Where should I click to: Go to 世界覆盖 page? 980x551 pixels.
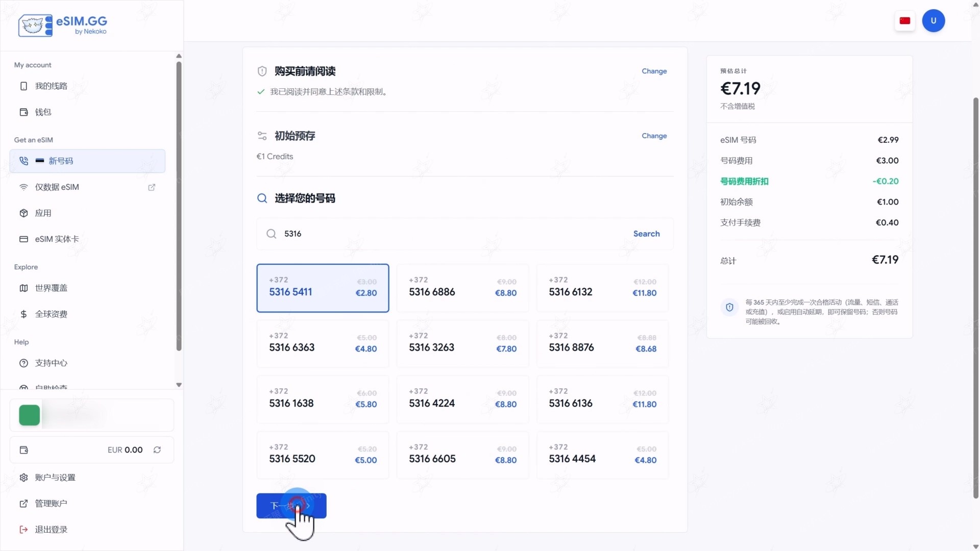(x=87, y=288)
